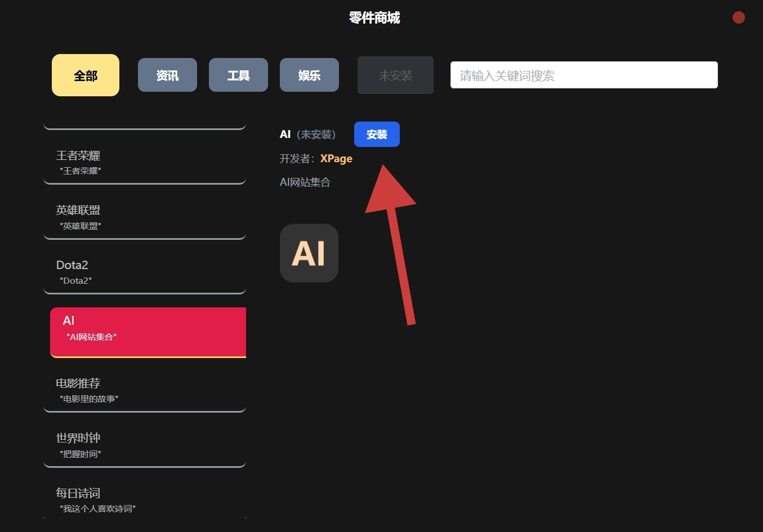The height and width of the screenshot is (532, 763).
Task: Open the 电影推荐 widget entry
Action: click(145, 391)
